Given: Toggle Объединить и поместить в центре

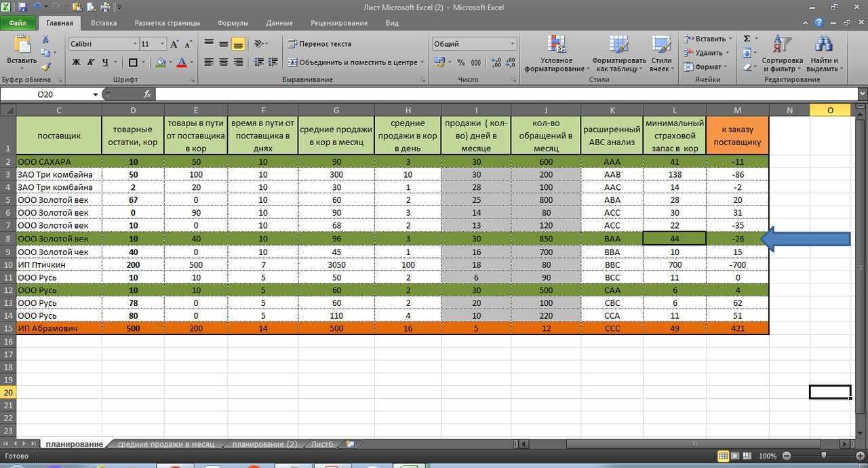Looking at the screenshot, I should point(359,62).
